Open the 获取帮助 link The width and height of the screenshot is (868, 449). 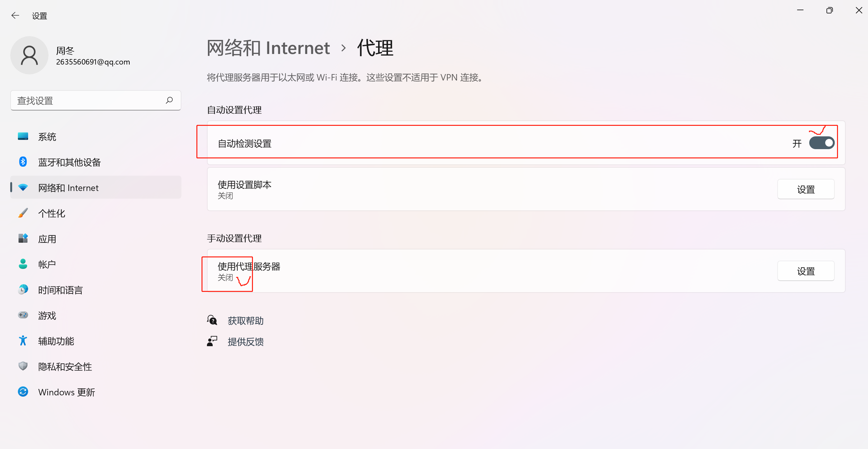tap(245, 321)
